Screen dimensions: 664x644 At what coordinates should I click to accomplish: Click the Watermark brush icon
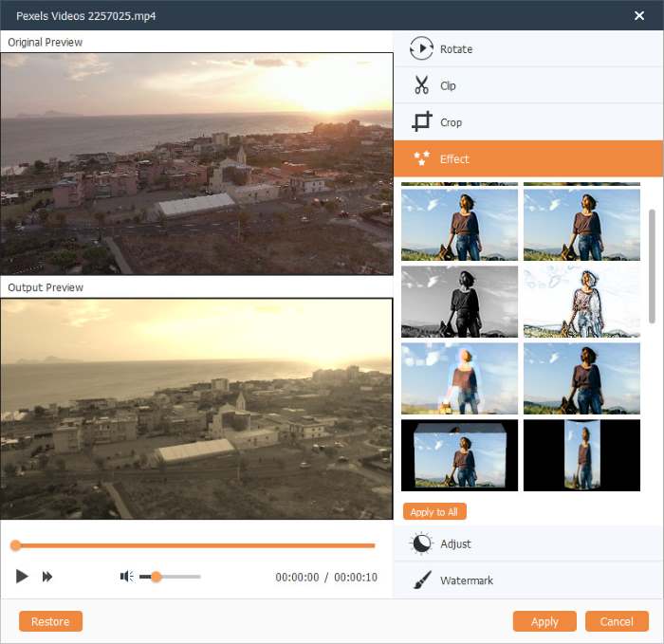(422, 580)
